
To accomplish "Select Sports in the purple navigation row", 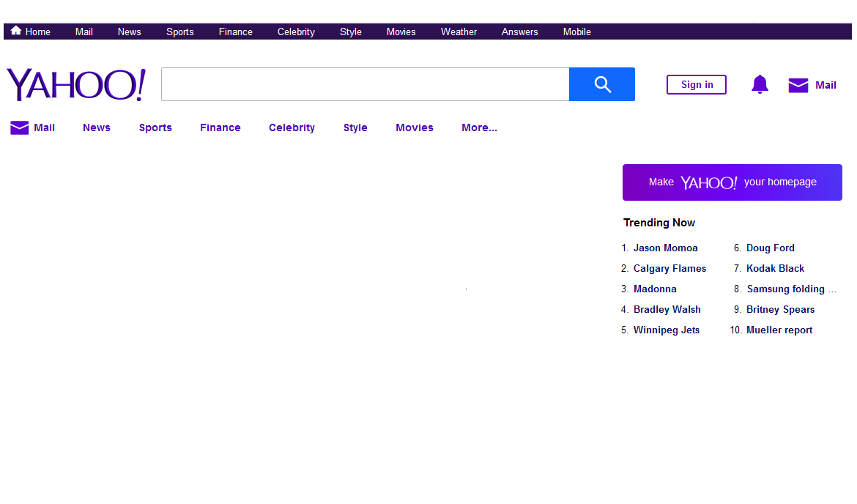I will tap(155, 127).
